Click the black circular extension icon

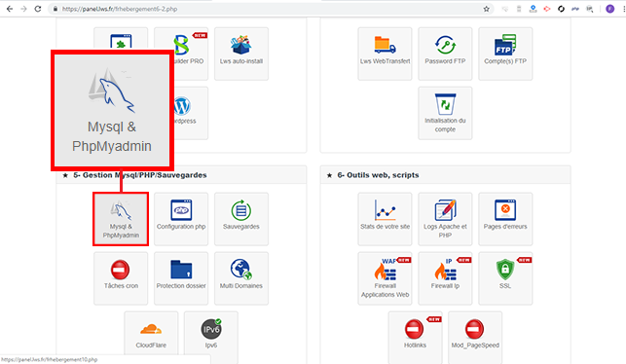click(x=561, y=9)
